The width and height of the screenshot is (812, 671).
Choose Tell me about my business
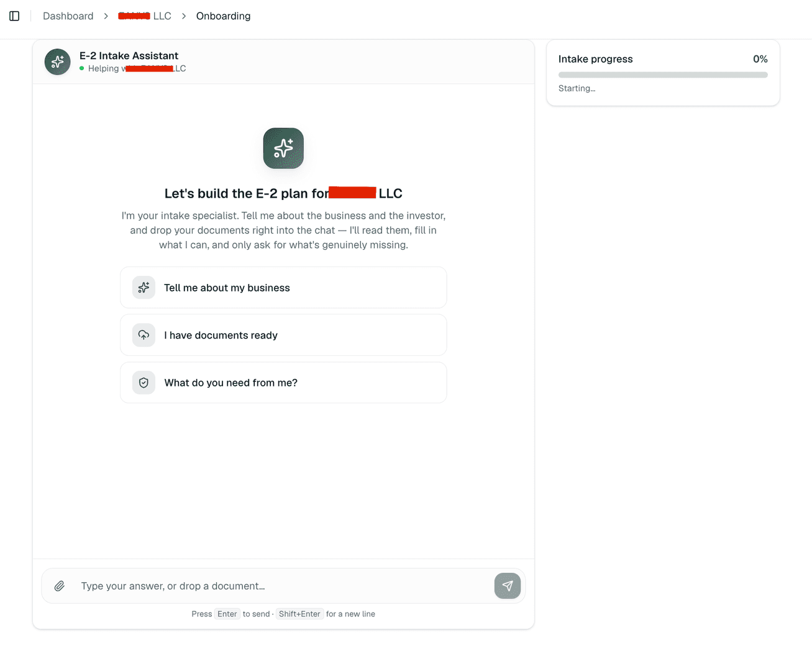point(283,288)
